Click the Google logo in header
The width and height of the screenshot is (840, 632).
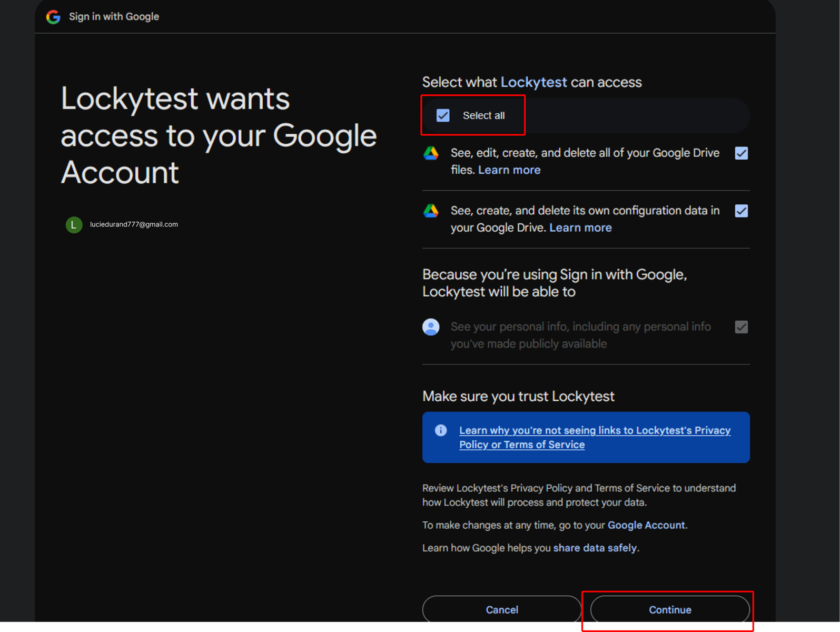(x=53, y=17)
